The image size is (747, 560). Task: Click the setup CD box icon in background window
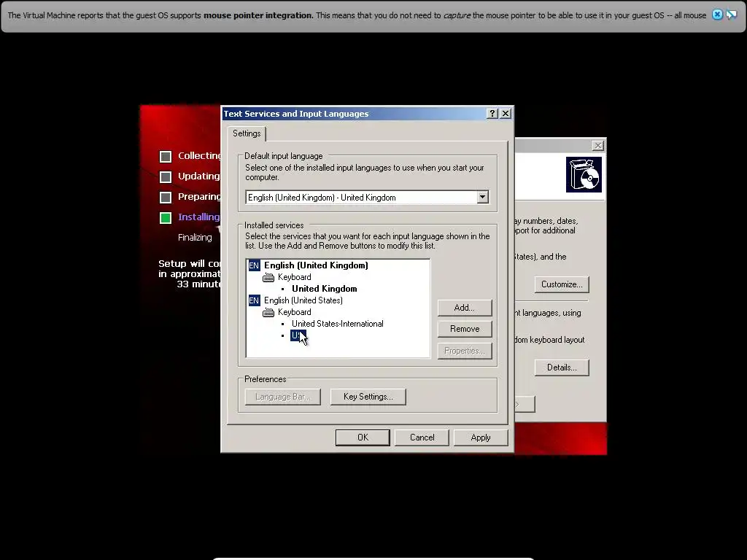(x=584, y=174)
